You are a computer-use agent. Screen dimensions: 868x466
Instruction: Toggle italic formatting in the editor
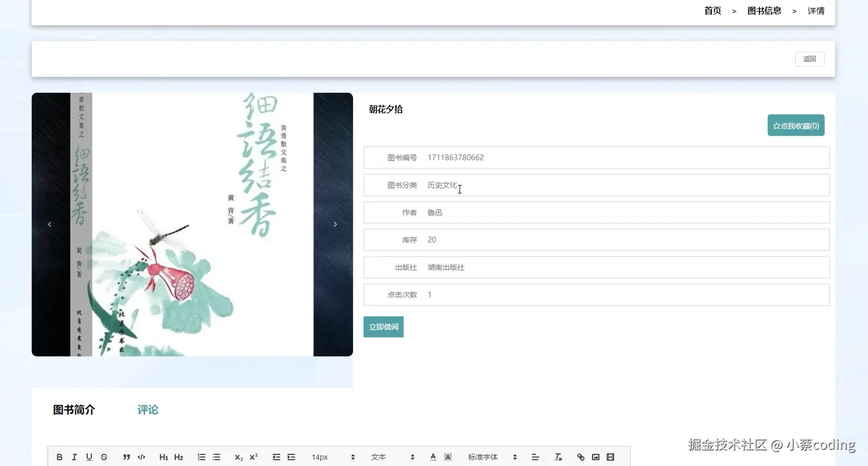(74, 457)
